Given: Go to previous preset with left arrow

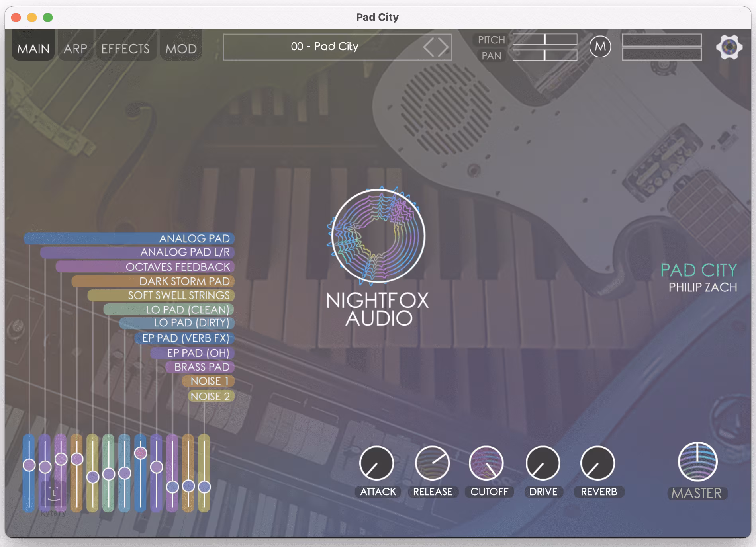Looking at the screenshot, I should point(429,47).
